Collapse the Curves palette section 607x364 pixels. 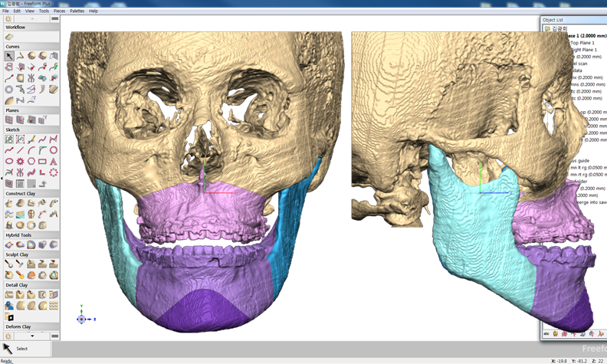(x=30, y=46)
